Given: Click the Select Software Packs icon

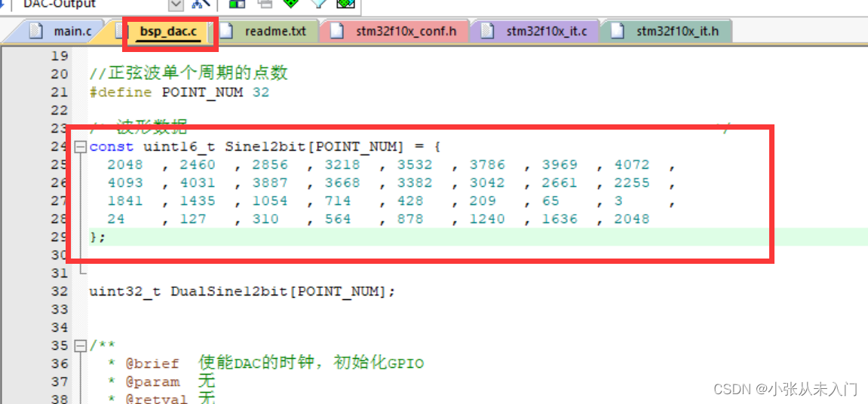Looking at the screenshot, I should pyautogui.click(x=318, y=4).
